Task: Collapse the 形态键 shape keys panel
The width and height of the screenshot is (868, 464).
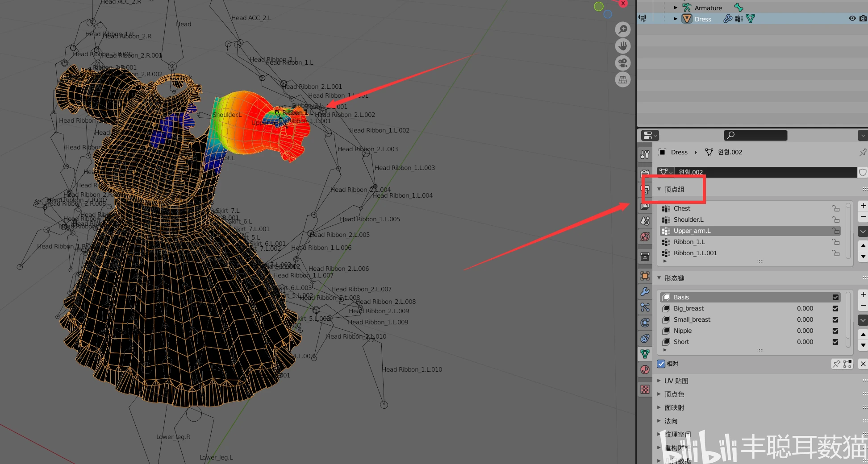Action: 659,278
